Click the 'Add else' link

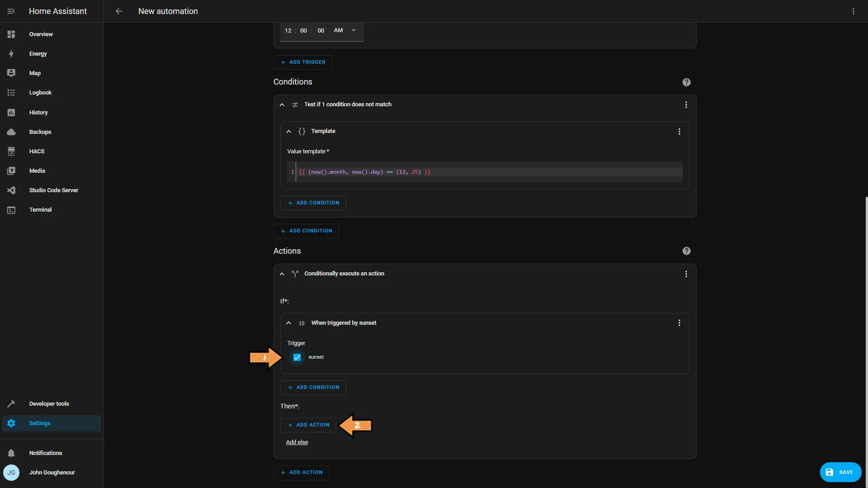point(297,442)
